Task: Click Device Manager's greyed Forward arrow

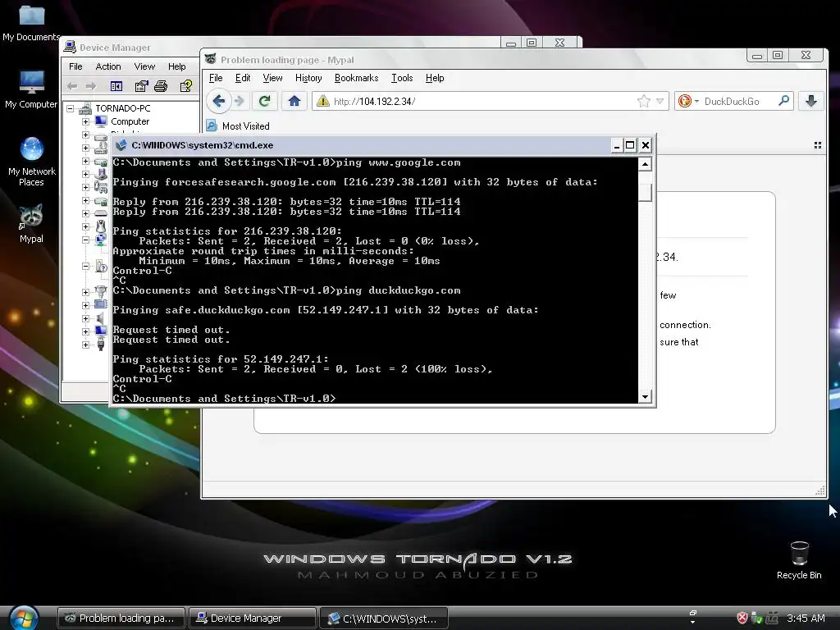Action: coord(91,86)
